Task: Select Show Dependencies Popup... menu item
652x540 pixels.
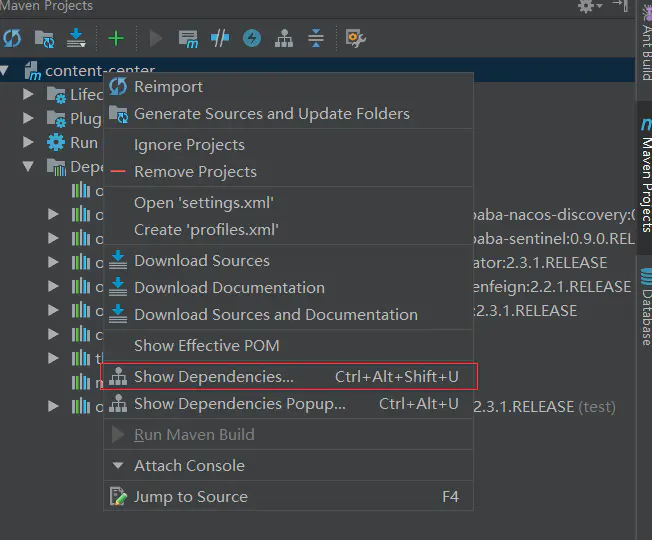Action: tap(288, 404)
